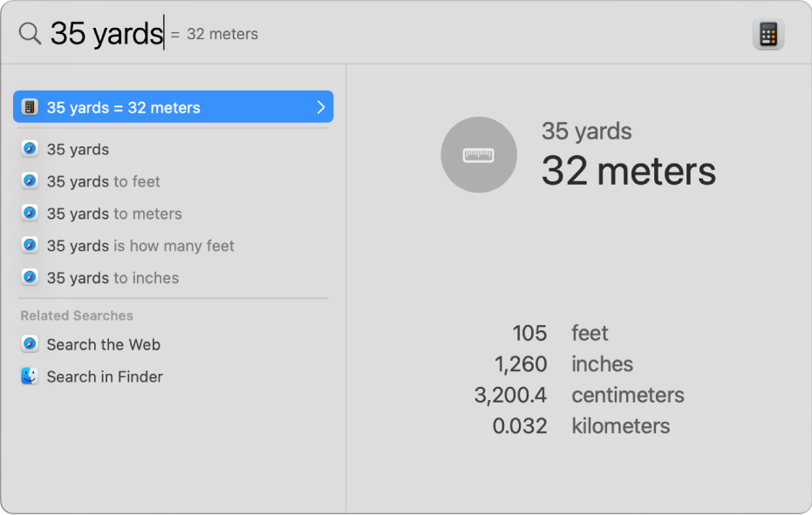Click the ruler conversion icon in preview

pos(478,155)
